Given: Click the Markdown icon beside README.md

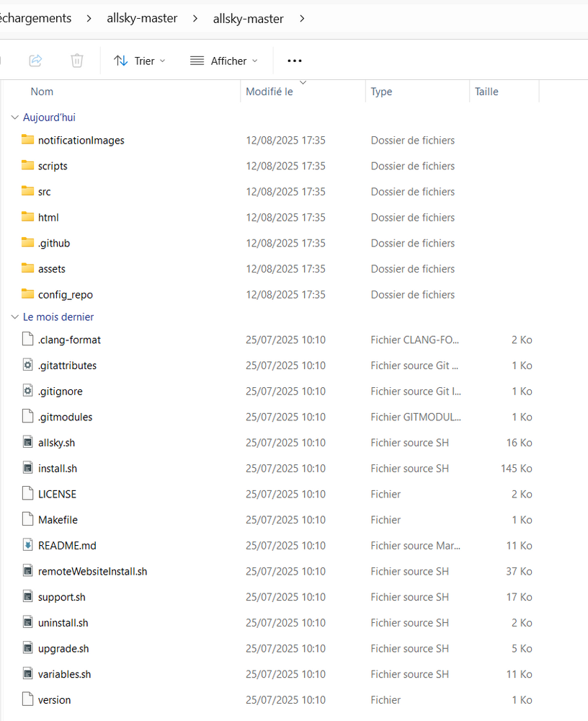Looking at the screenshot, I should [26, 545].
